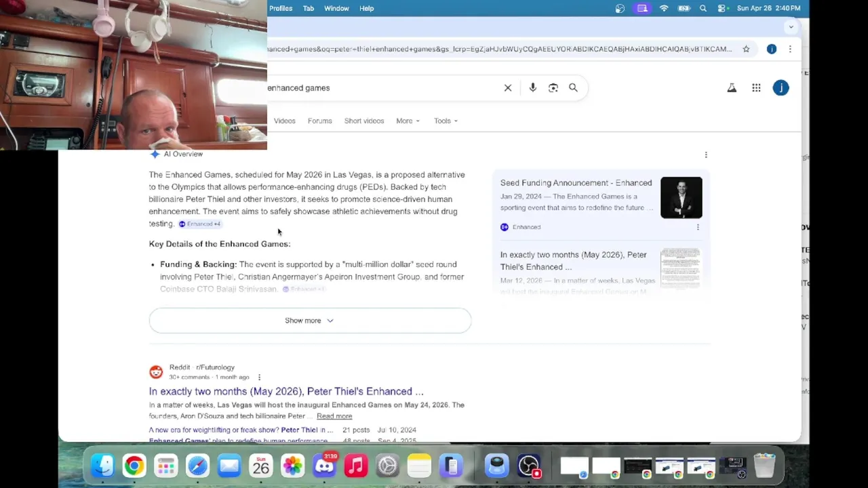The width and height of the screenshot is (868, 488).
Task: Open options for the Seed Funding source card
Action: (698, 227)
